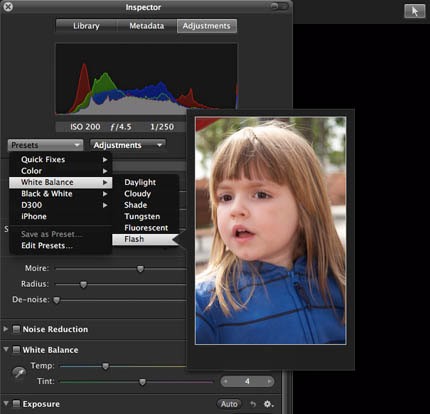This screenshot has width=430, height=414.
Task: Click the Tint slider handle
Action: 142,382
